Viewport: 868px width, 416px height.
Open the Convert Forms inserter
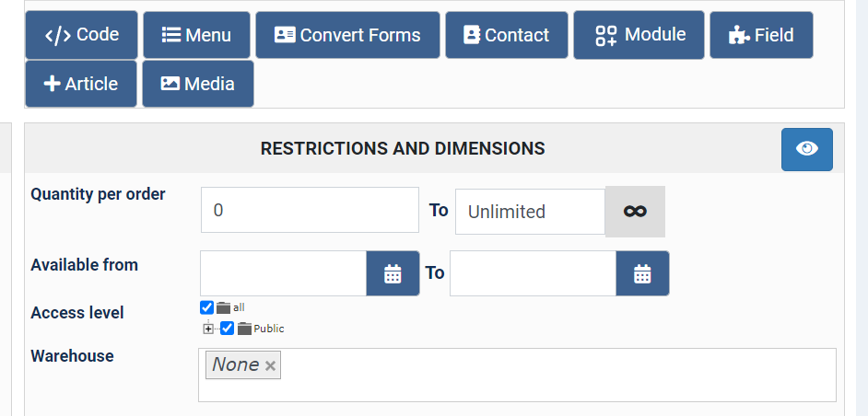click(347, 36)
